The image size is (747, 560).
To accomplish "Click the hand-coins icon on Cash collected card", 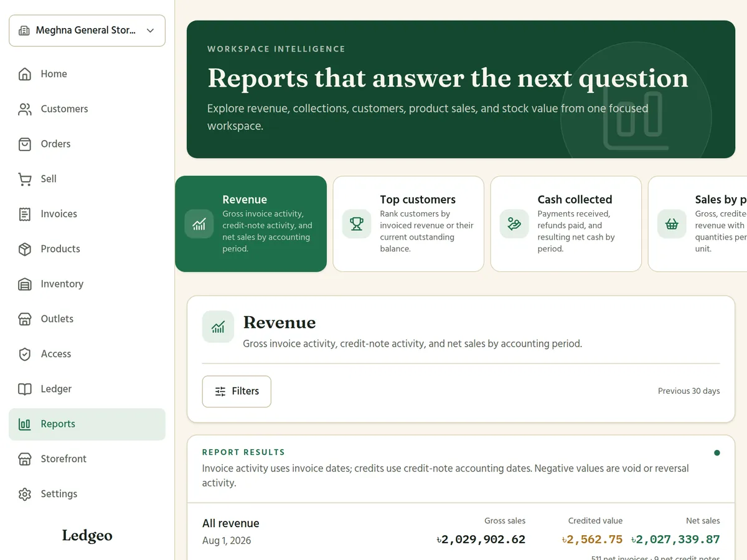I will point(514,224).
